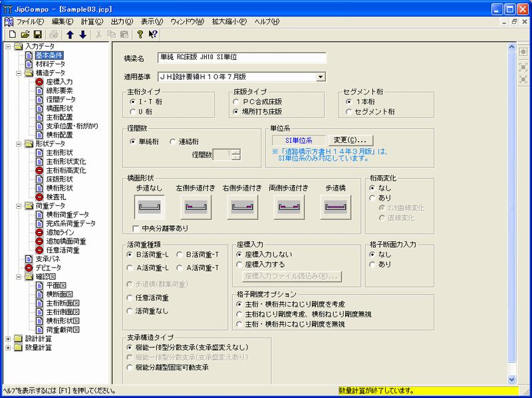Click the blue down arrow toolbar icon
532x398 pixels.
pyautogui.click(x=82, y=34)
